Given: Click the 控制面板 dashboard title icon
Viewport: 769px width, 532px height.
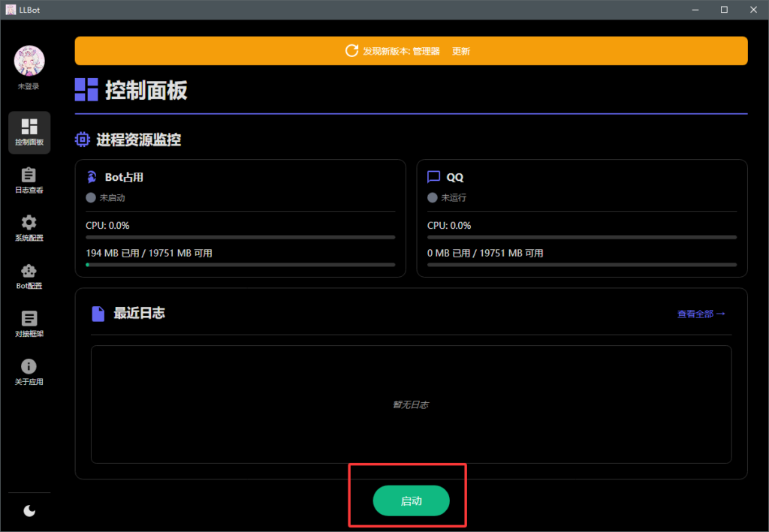Looking at the screenshot, I should pyautogui.click(x=86, y=89).
